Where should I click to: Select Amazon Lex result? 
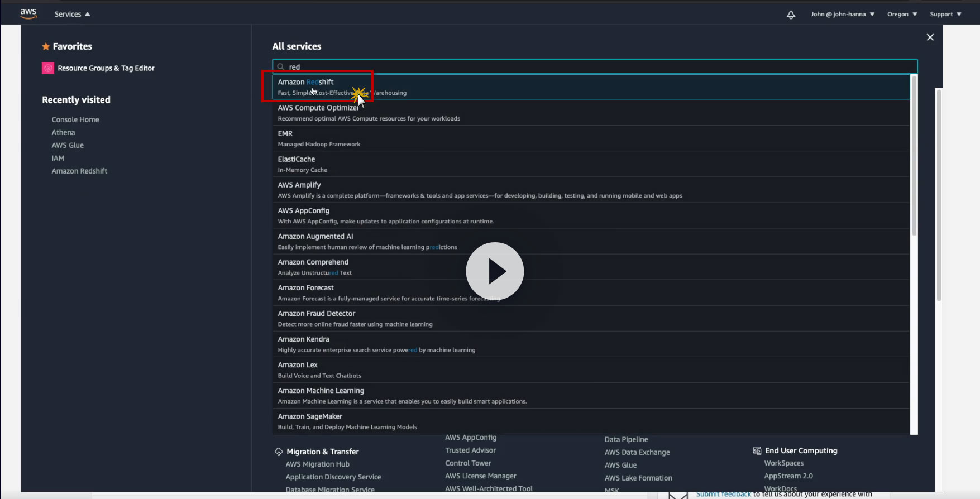[x=591, y=370]
